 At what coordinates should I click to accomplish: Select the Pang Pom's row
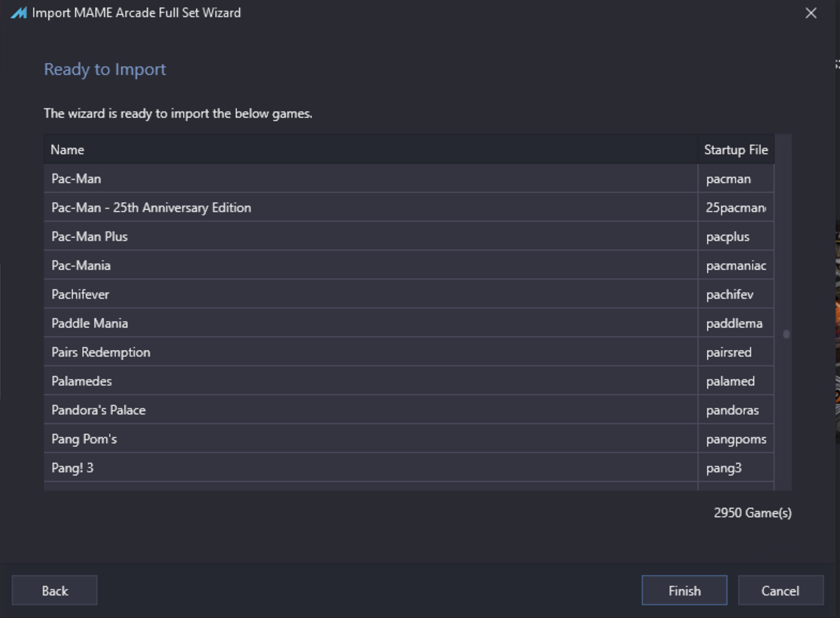pyautogui.click(x=84, y=439)
